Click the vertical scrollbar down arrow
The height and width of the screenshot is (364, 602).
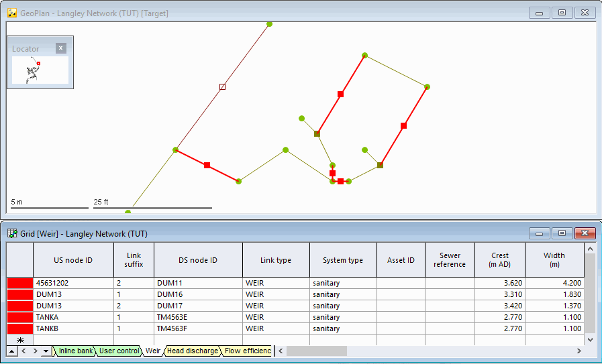coord(591,339)
